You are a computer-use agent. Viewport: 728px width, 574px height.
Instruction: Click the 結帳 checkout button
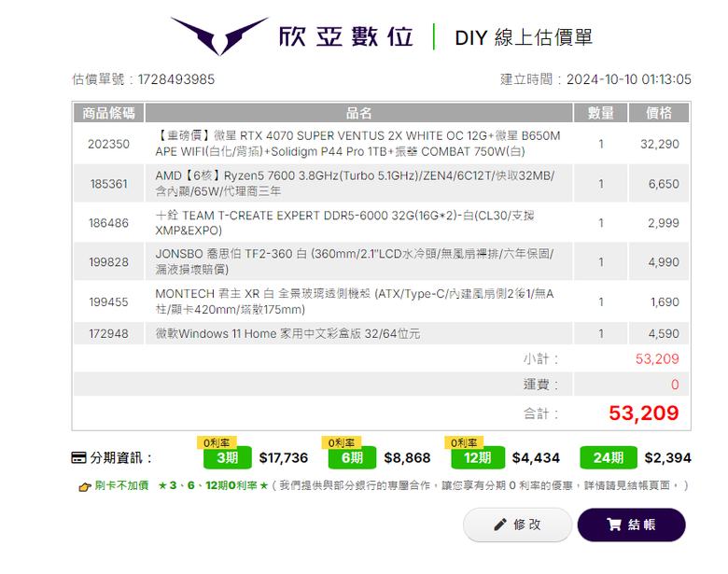[x=632, y=525]
